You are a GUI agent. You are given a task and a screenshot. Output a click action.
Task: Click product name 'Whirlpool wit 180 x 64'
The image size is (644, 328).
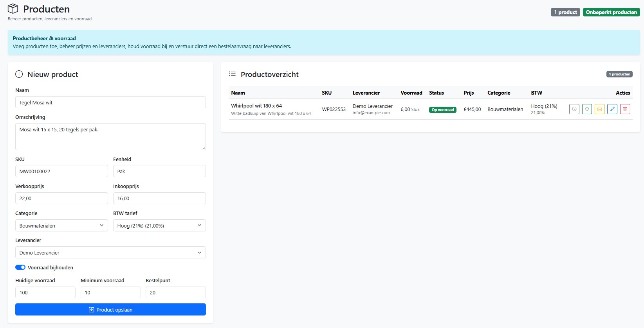[x=256, y=106]
